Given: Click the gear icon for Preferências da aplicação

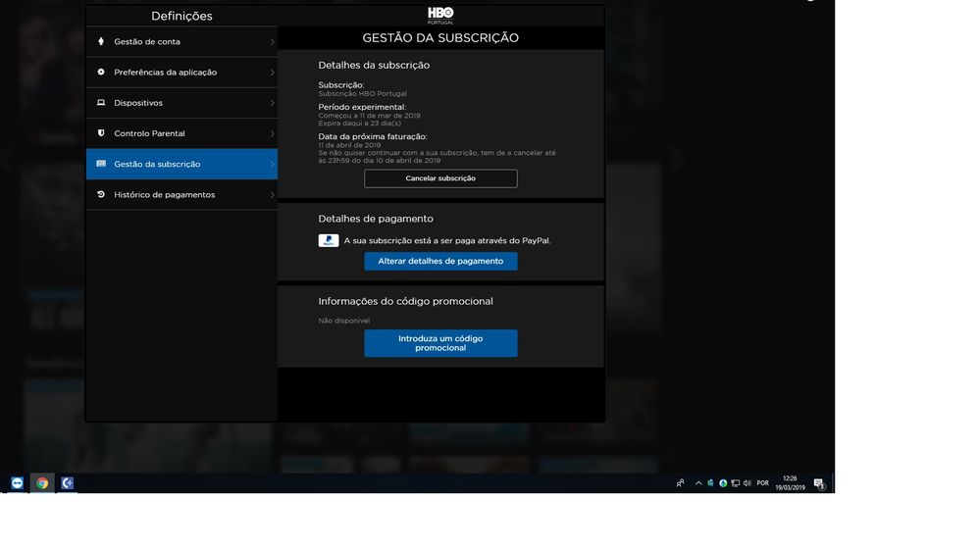Looking at the screenshot, I should tap(101, 73).
